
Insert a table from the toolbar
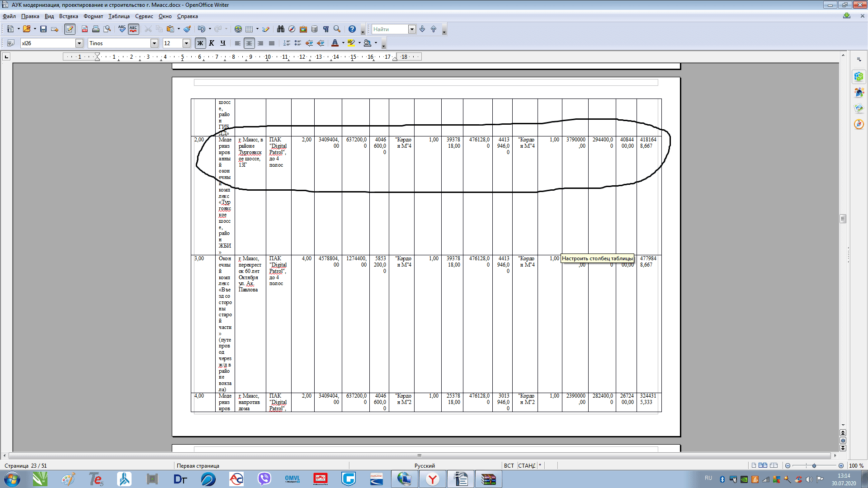click(x=249, y=29)
